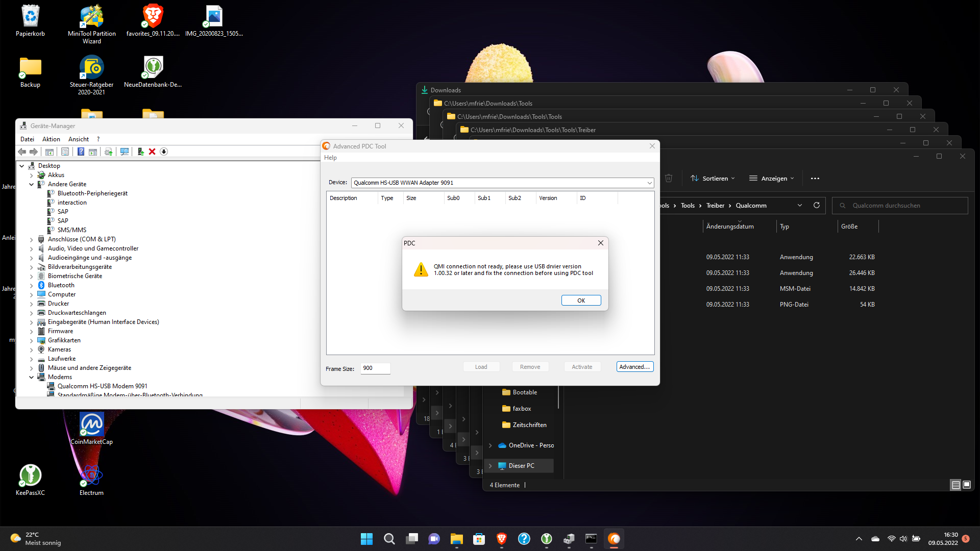
Task: Open the Device dropdown in PDC Tool
Action: 649,183
